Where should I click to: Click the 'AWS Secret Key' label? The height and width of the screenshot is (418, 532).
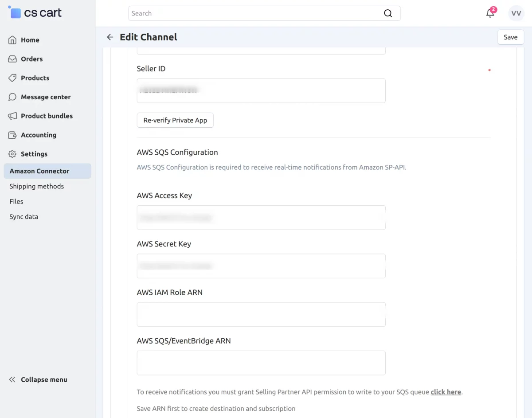[164, 244]
